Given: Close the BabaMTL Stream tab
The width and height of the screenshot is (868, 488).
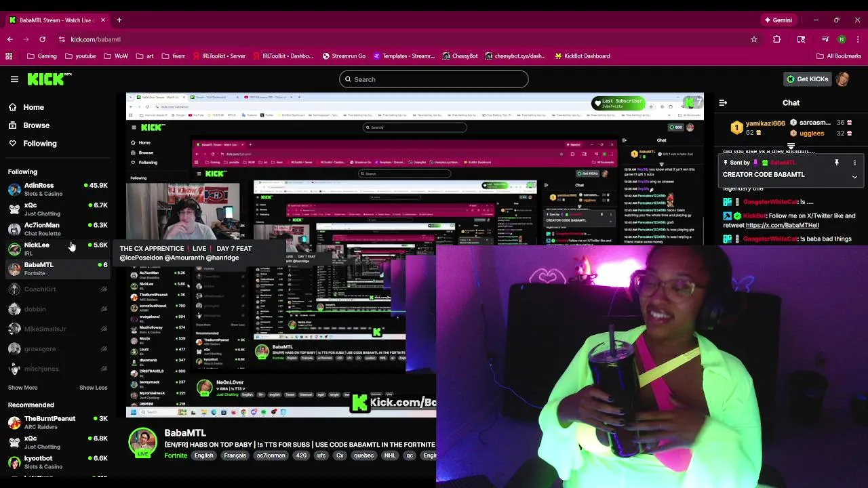Looking at the screenshot, I should 103,20.
